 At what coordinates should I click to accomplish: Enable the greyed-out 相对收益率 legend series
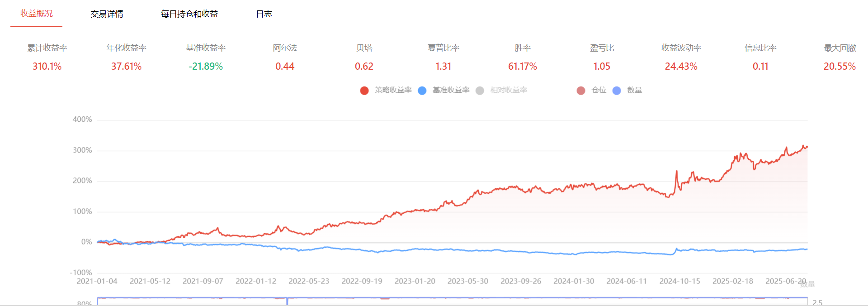point(502,90)
